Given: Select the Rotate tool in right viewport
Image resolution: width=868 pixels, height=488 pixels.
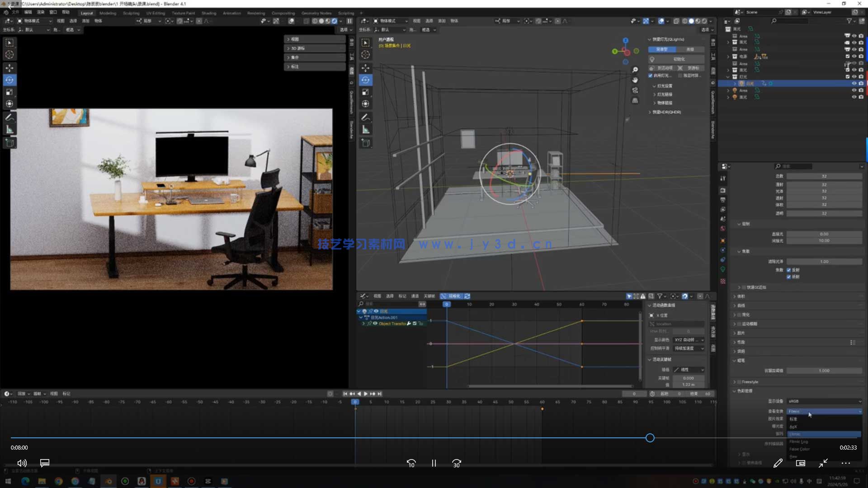Looking at the screenshot, I should click(365, 80).
